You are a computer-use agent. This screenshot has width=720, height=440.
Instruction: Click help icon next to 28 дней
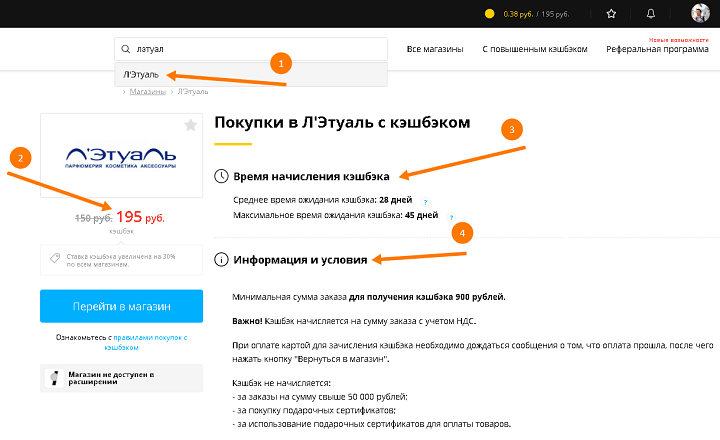pos(425,202)
